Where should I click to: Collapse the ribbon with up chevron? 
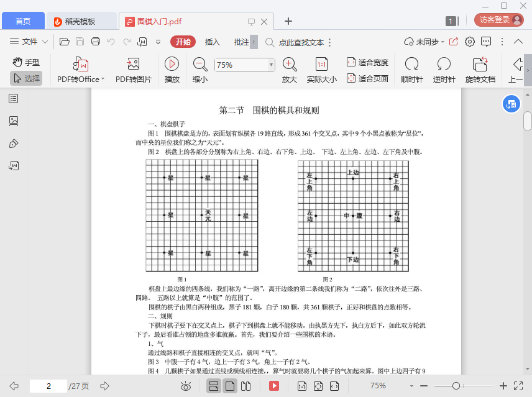(x=518, y=42)
